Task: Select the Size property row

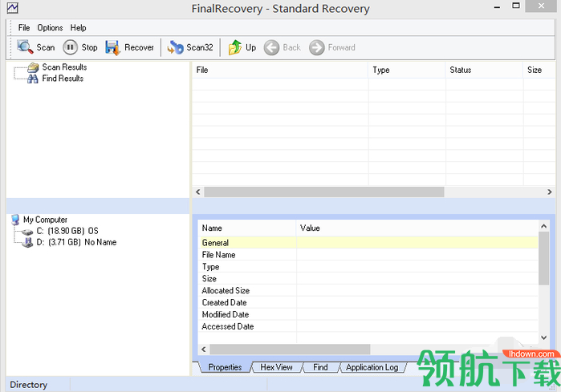Action: click(x=368, y=278)
